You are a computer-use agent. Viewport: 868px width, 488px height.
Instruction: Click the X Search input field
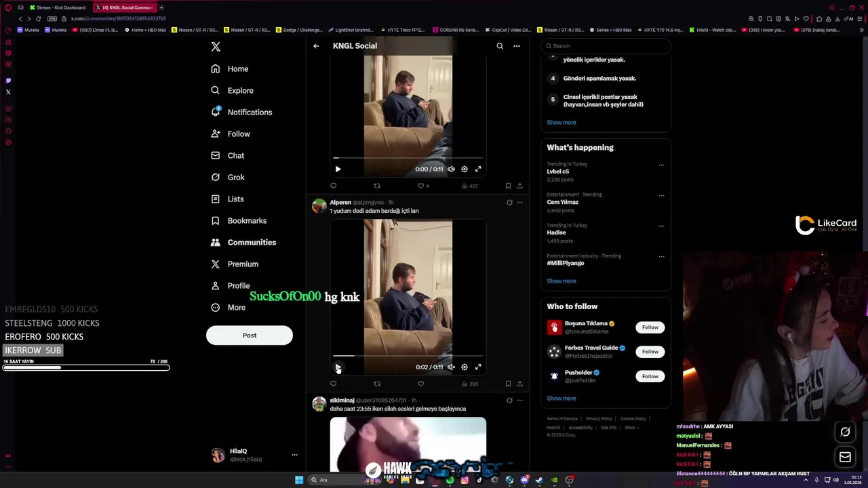point(606,46)
